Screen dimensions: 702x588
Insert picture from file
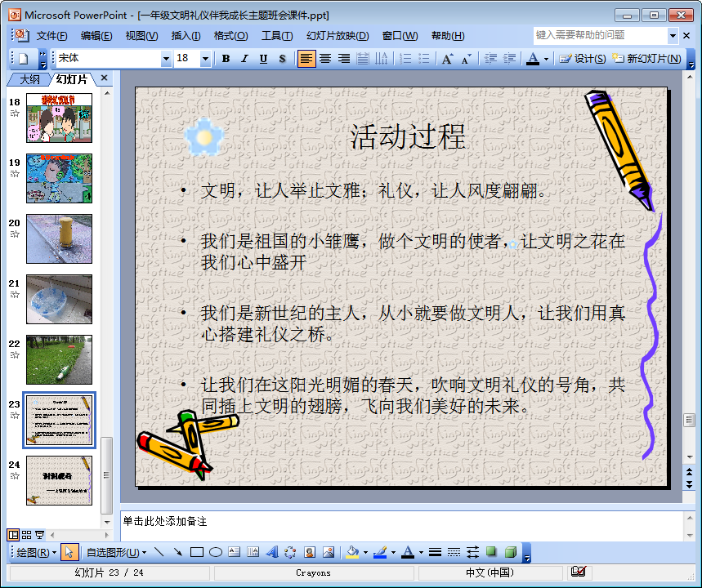pyautogui.click(x=329, y=552)
